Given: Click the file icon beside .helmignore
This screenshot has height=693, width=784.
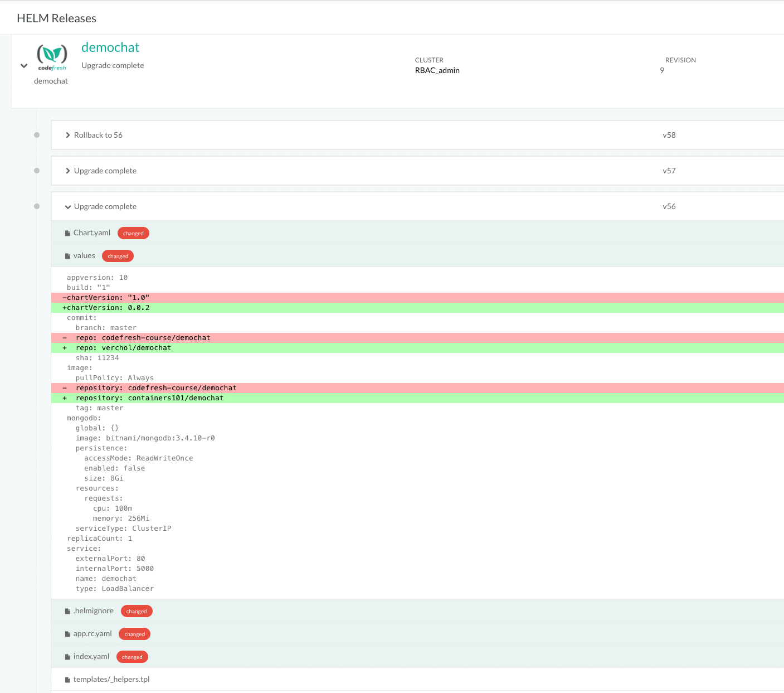Looking at the screenshot, I should pos(67,612).
